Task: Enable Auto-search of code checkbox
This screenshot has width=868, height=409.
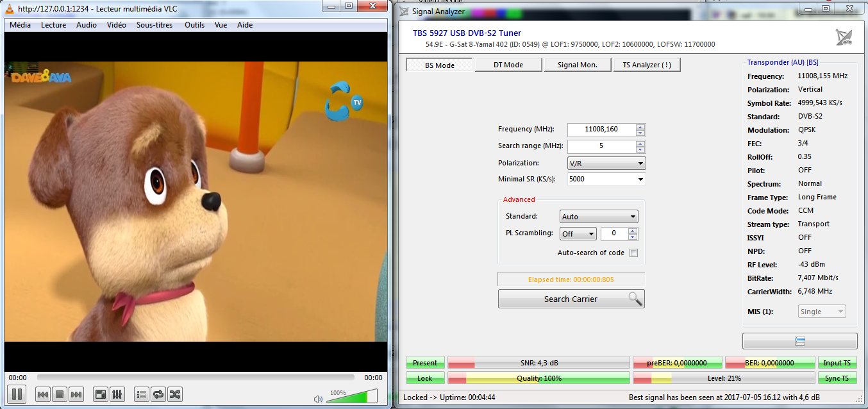Action: pyautogui.click(x=633, y=253)
